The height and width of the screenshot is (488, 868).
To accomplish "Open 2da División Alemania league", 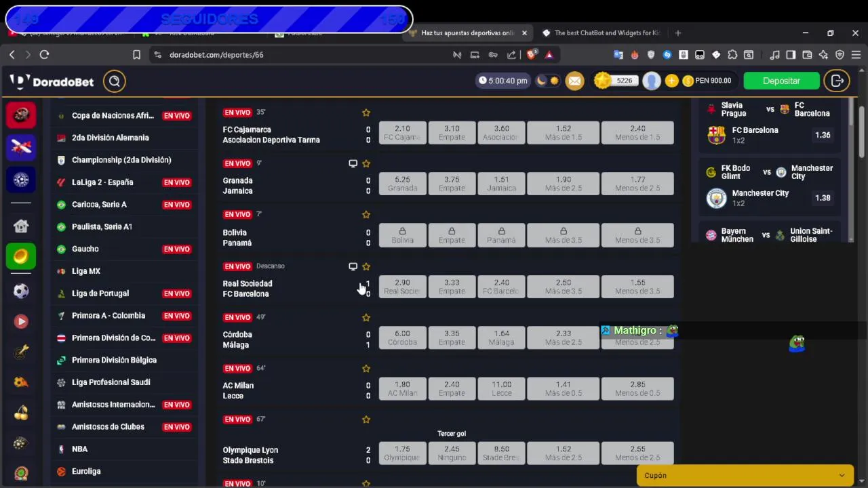I will point(123,138).
